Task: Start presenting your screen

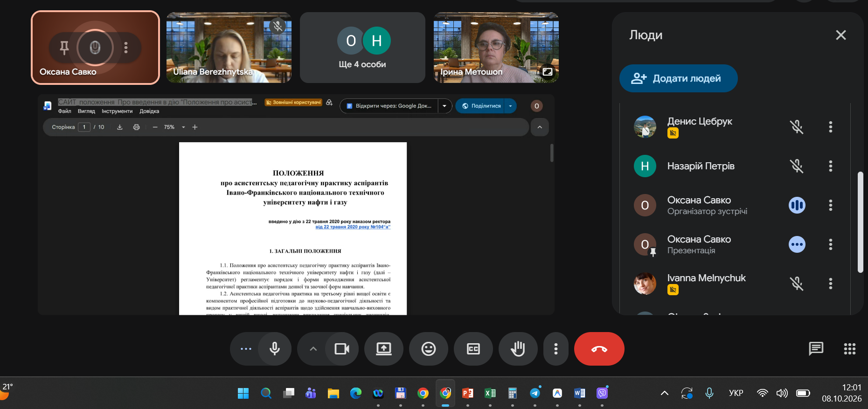Action: point(384,349)
